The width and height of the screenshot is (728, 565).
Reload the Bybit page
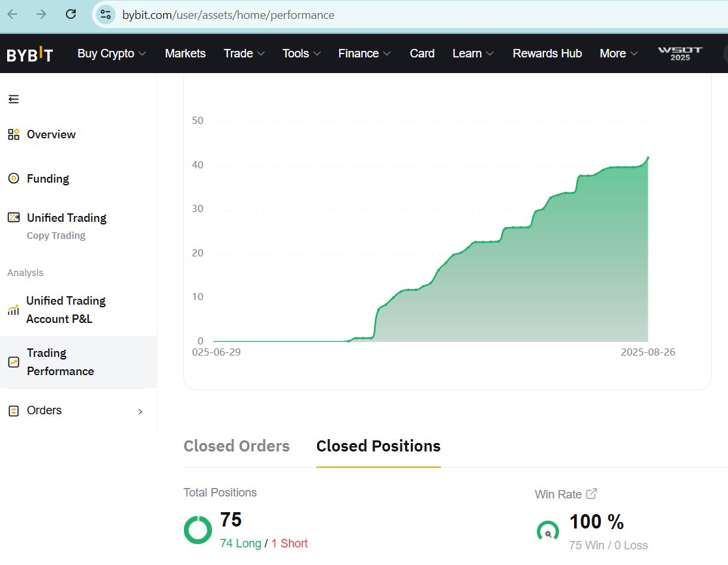click(x=70, y=14)
